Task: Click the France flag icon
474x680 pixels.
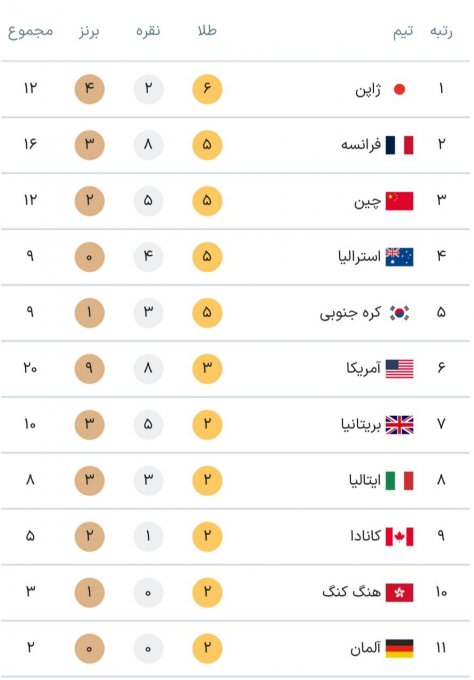Action: (x=399, y=145)
